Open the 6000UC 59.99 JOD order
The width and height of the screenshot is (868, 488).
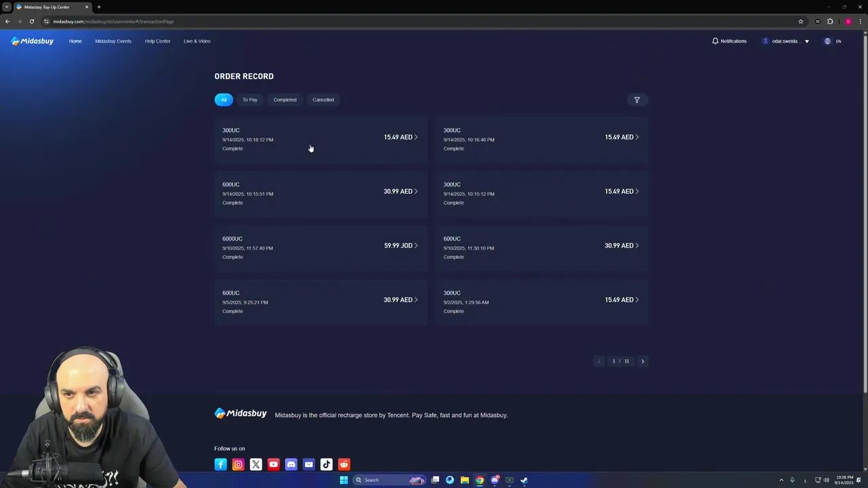point(321,247)
